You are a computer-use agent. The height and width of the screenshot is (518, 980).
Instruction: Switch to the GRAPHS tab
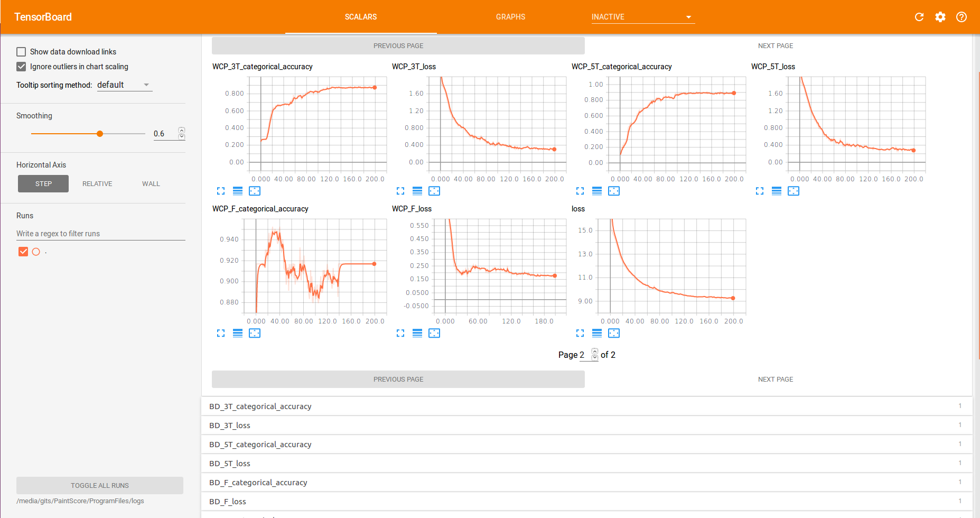[510, 17]
